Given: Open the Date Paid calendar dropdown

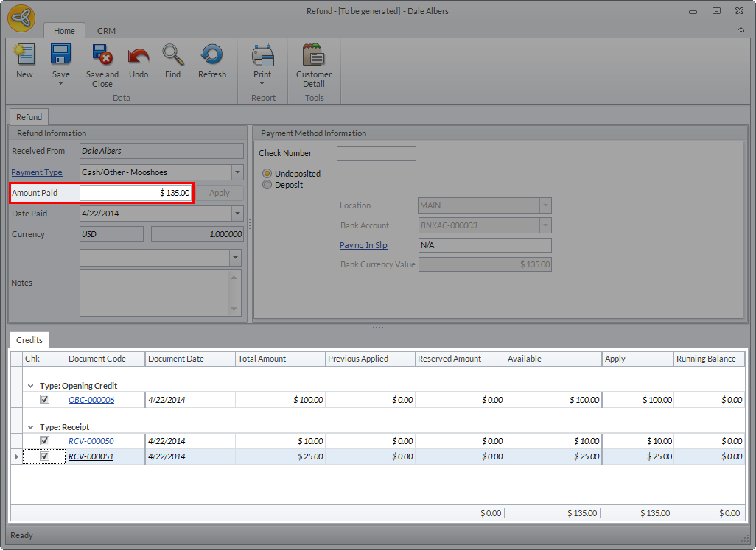Looking at the screenshot, I should tap(237, 214).
